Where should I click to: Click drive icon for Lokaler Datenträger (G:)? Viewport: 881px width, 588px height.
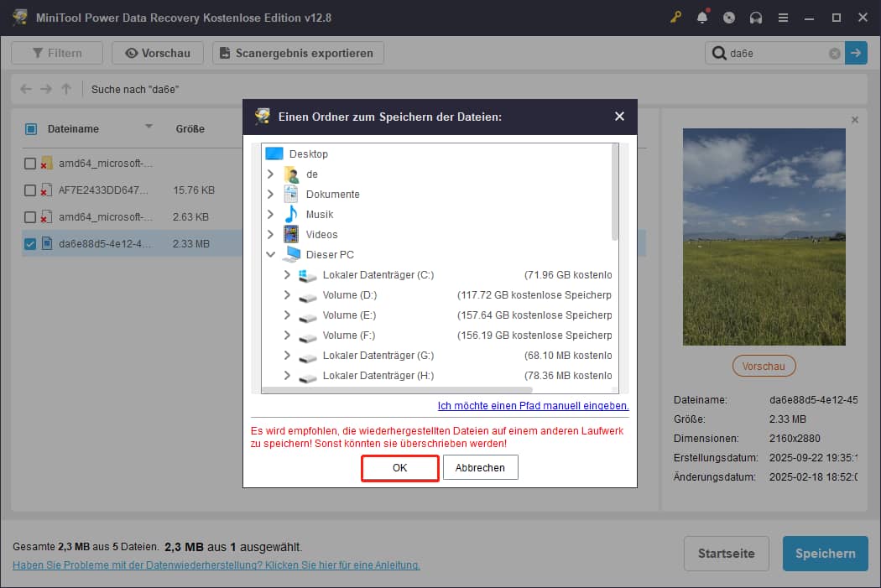[307, 356]
